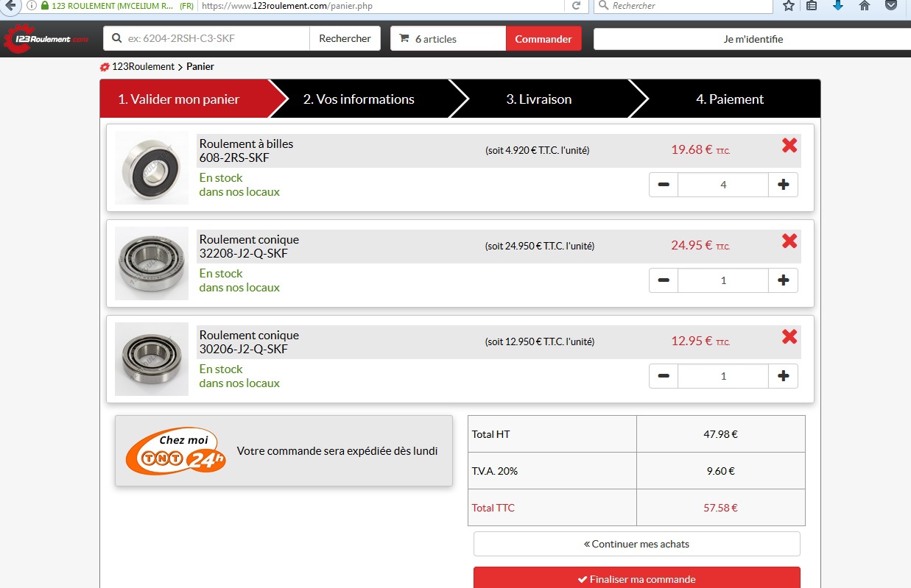Open the 608-2RS-SKF bearing thumbnail
The image size is (911, 588).
[x=152, y=168]
